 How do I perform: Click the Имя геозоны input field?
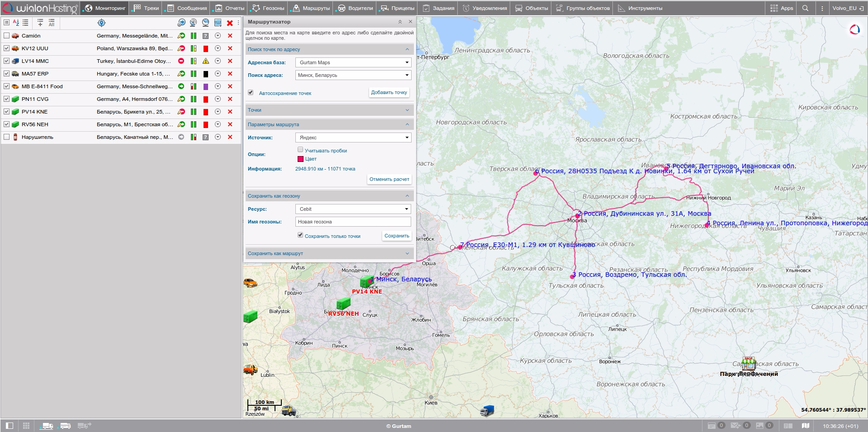(353, 222)
